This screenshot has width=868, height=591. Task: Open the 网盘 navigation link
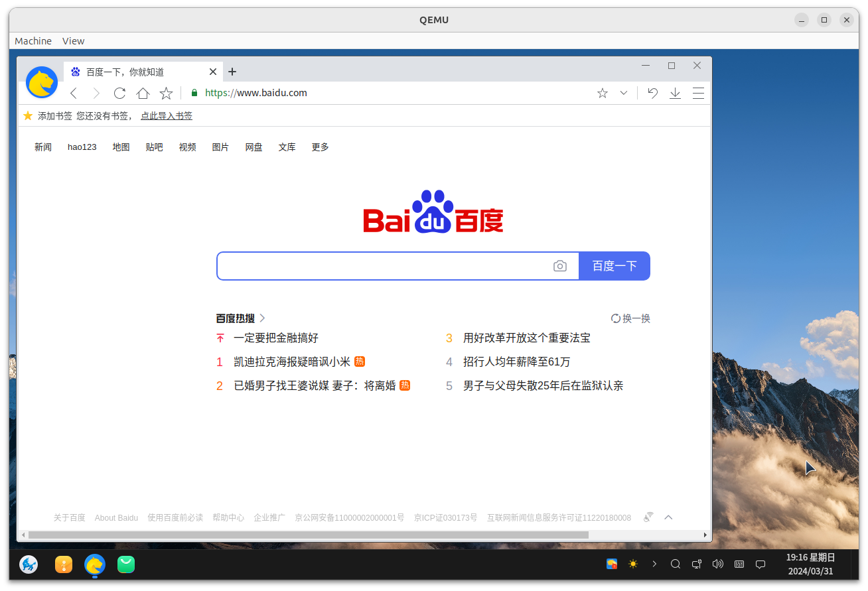point(254,147)
